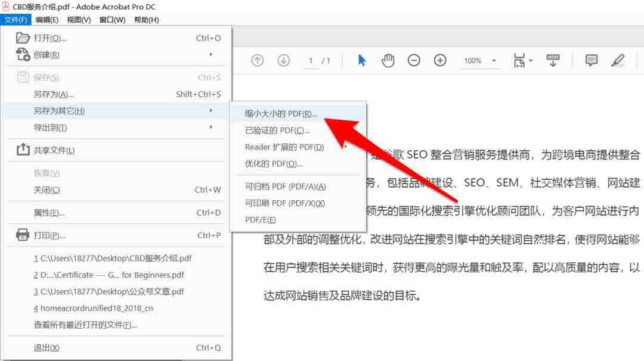Image resolution: width=644 pixels, height=361 pixels.
Task: Click the printer icon in File menu
Action: pos(23,235)
